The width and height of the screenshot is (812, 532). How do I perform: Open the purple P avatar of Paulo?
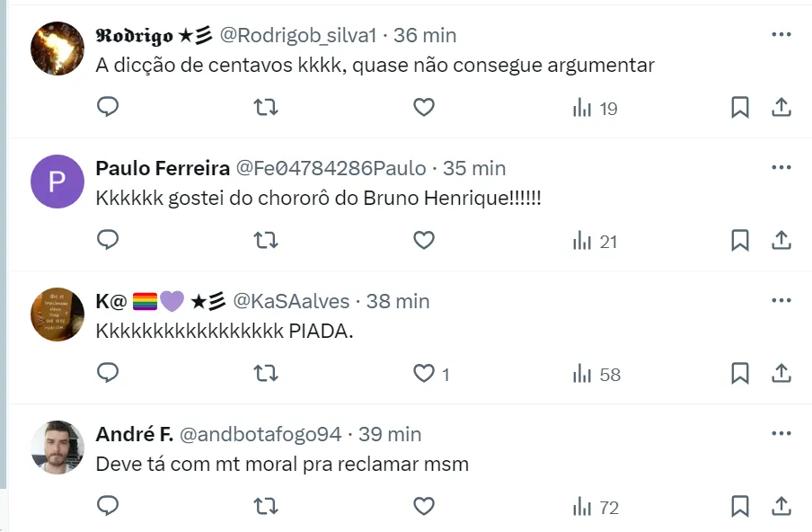pyautogui.click(x=57, y=182)
